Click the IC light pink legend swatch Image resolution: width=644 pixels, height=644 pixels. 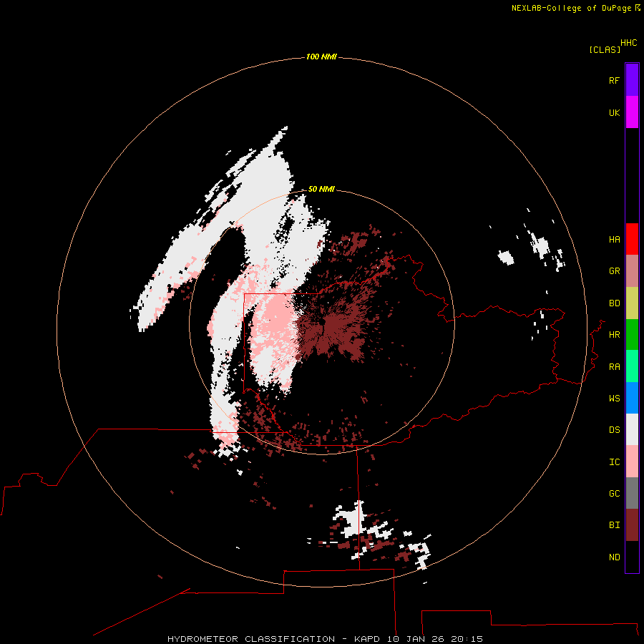tap(632, 462)
